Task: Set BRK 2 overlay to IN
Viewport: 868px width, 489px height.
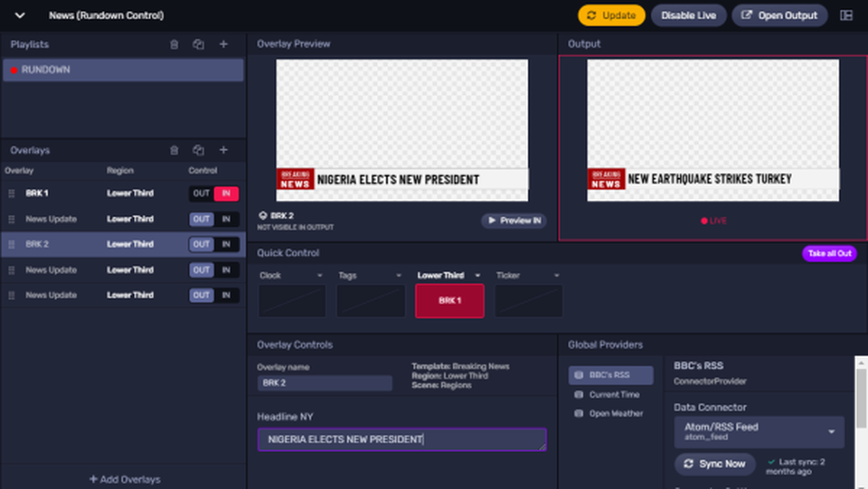Action: coord(226,244)
